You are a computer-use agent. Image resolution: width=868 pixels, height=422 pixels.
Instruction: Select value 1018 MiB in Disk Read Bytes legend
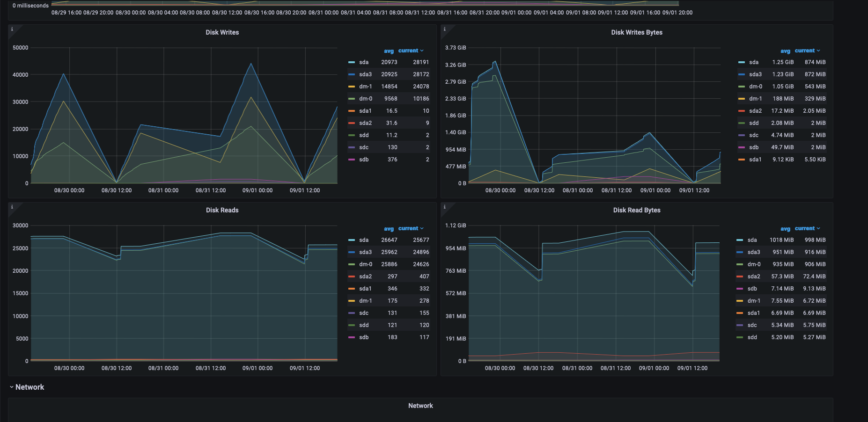781,240
